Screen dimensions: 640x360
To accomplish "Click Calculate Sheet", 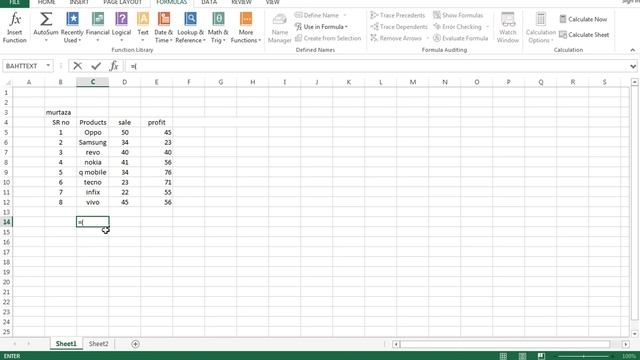I will pos(584,35).
